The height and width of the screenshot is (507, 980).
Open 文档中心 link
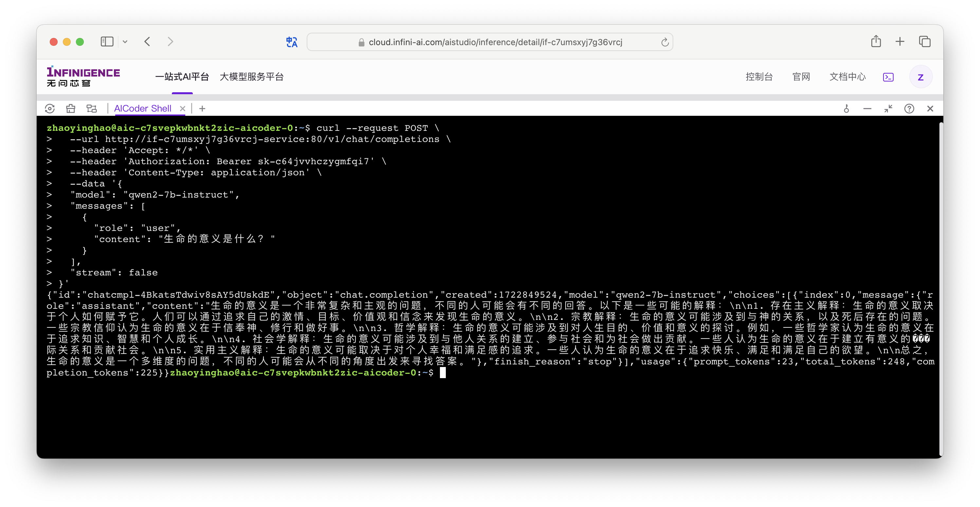pyautogui.click(x=847, y=77)
